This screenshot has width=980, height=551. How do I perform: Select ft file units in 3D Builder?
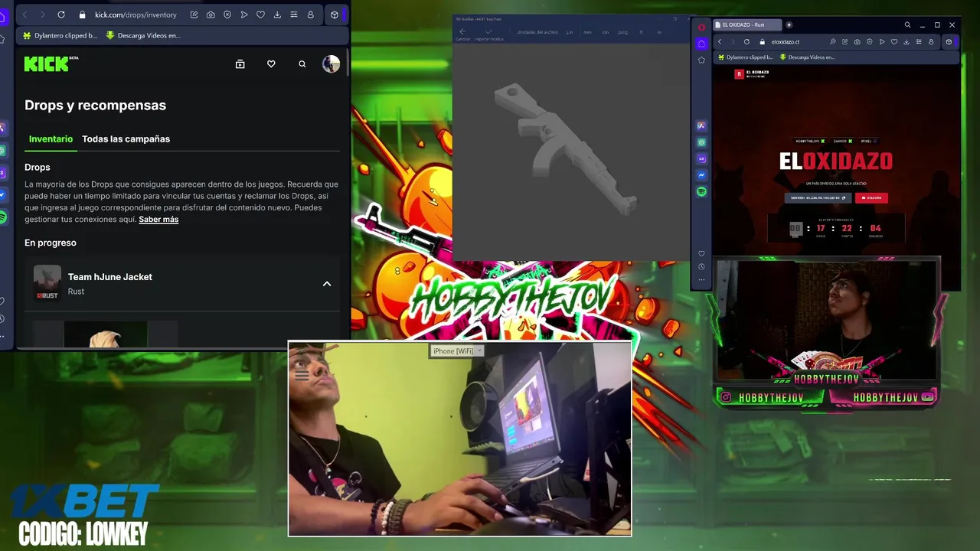point(641,32)
